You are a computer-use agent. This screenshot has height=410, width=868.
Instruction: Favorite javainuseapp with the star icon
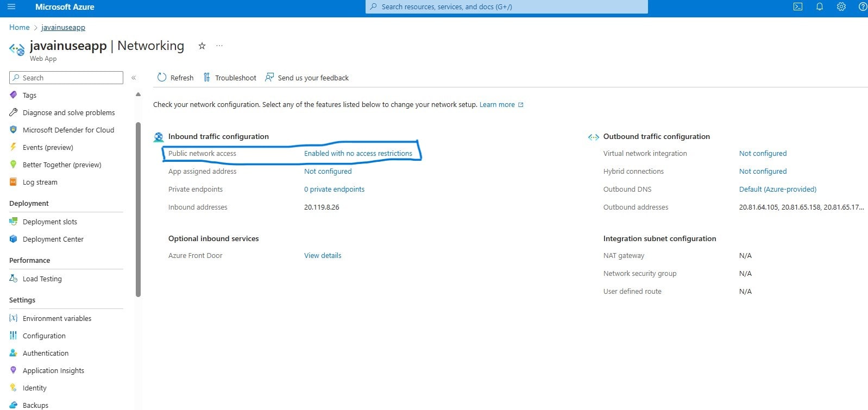click(202, 46)
